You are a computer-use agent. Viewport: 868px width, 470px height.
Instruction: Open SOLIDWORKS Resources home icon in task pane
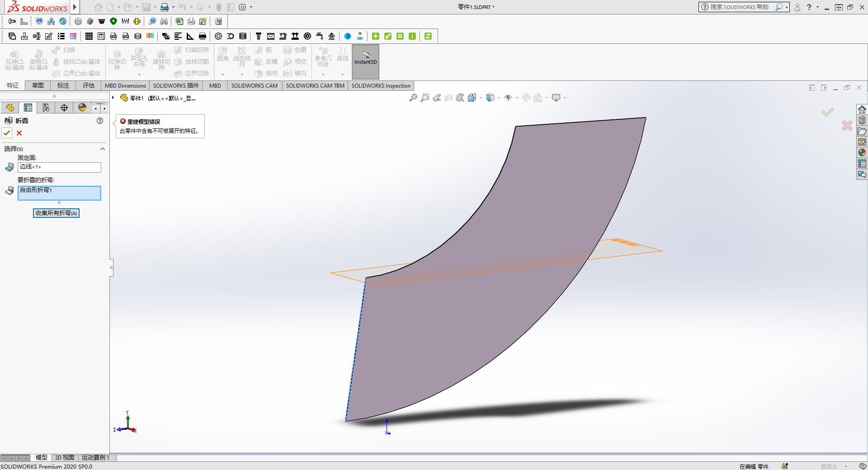[862, 109]
